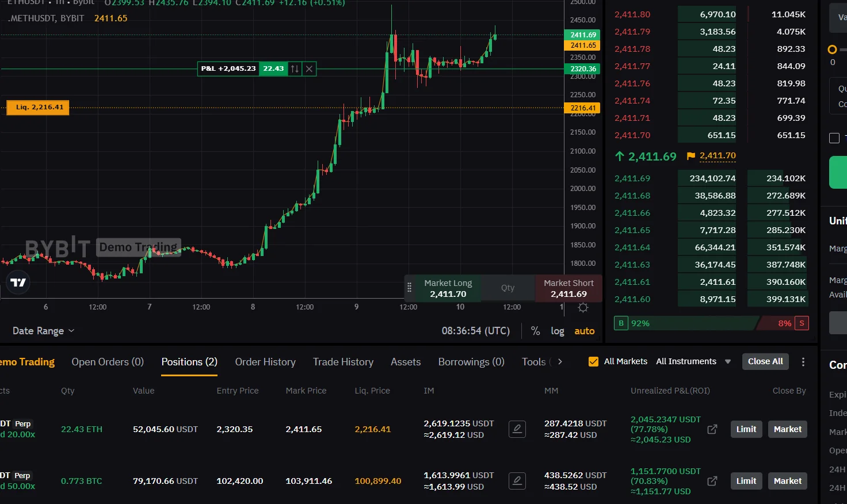The height and width of the screenshot is (504, 847).
Task: Open chart settings gear on the time axis
Action: (x=583, y=307)
